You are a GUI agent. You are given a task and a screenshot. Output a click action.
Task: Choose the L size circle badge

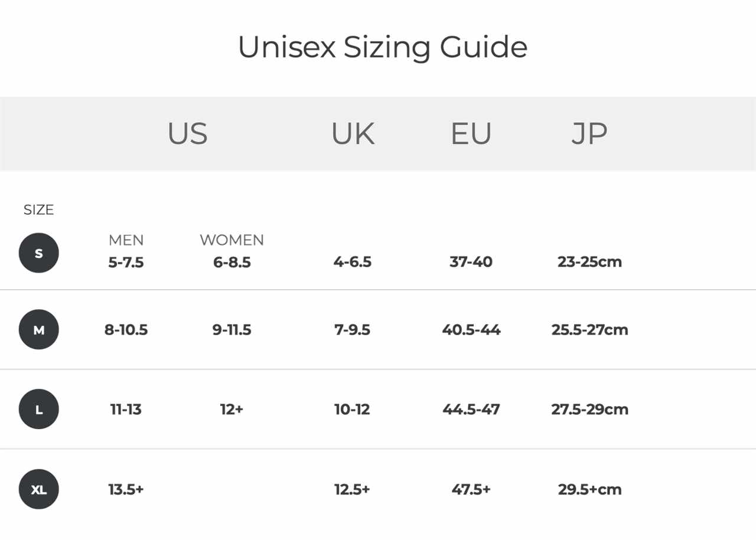click(39, 409)
